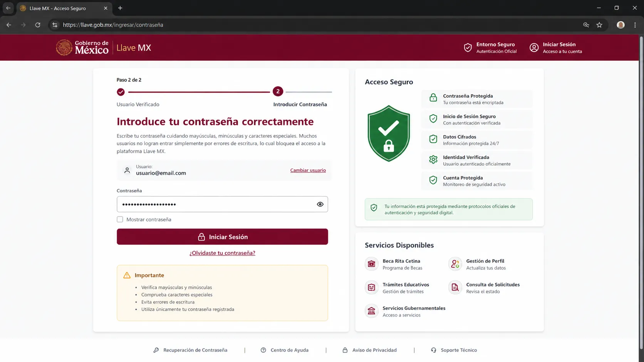
Task: Click the Contraseña password field
Action: click(x=222, y=204)
